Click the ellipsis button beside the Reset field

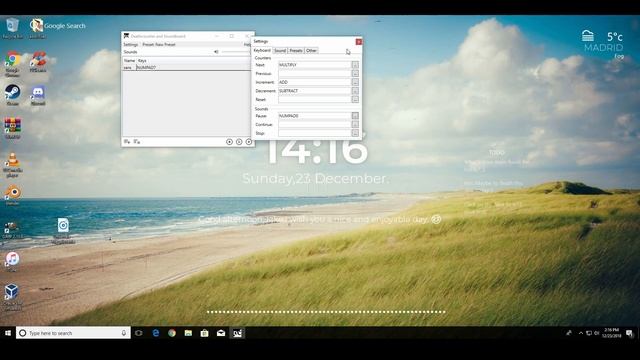[355, 99]
